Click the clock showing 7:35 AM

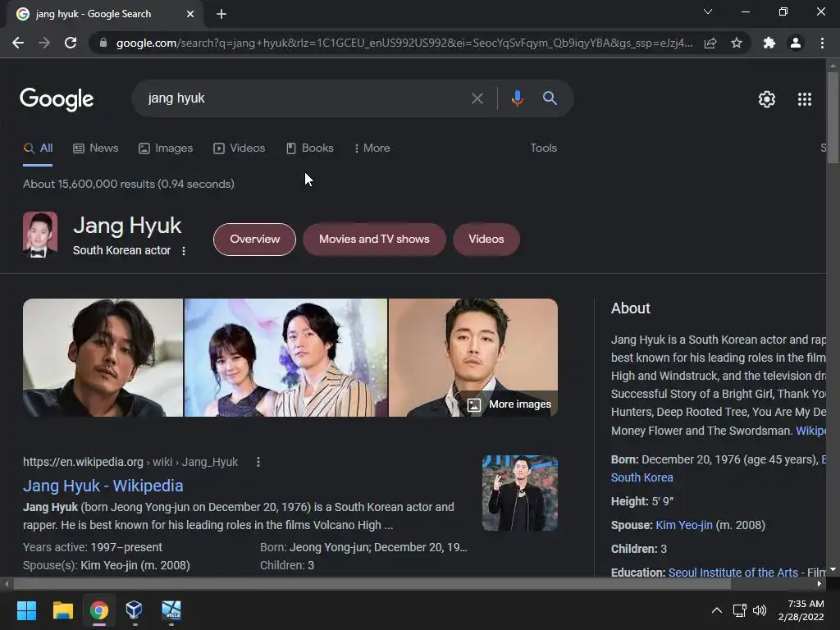(x=806, y=604)
